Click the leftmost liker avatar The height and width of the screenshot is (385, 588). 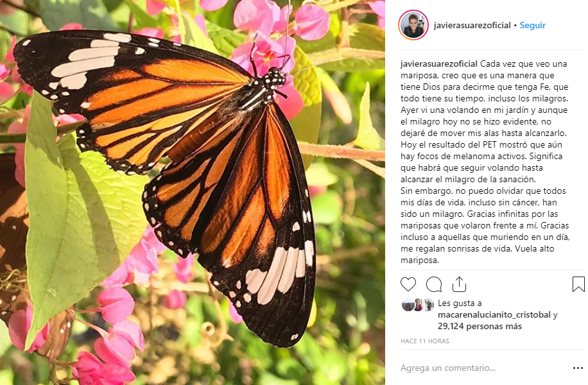[407, 305]
